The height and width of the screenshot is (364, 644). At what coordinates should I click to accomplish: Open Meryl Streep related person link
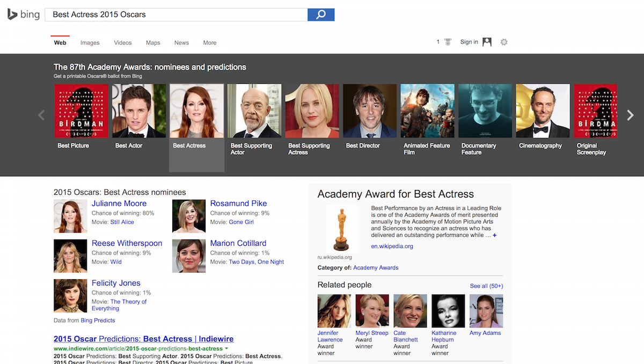(x=372, y=333)
